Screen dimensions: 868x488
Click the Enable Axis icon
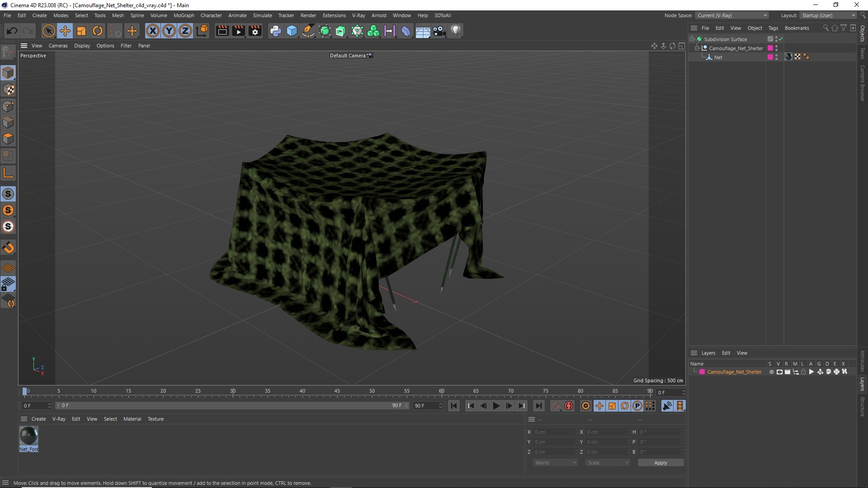tap(8, 173)
